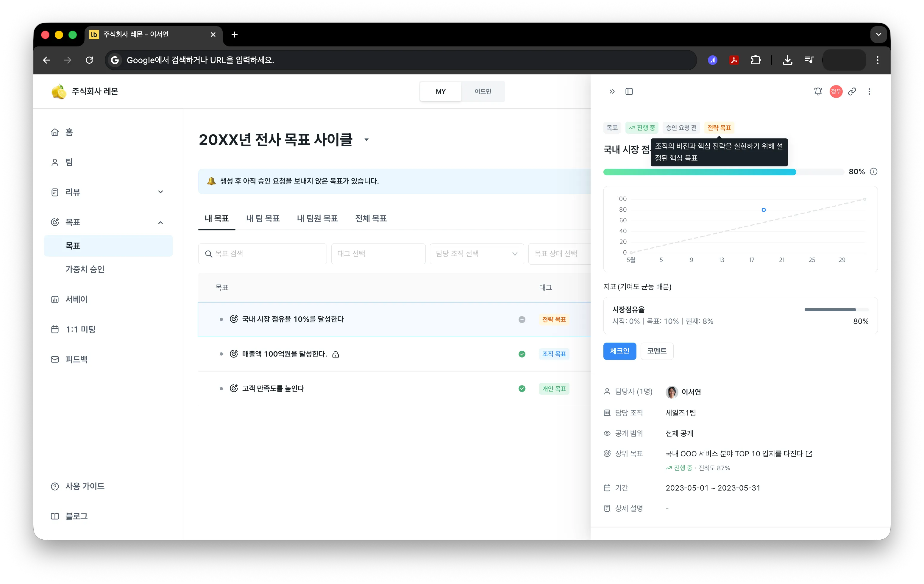924x584 pixels.
Task: Click the browser extensions puzzle icon
Action: [x=756, y=60]
